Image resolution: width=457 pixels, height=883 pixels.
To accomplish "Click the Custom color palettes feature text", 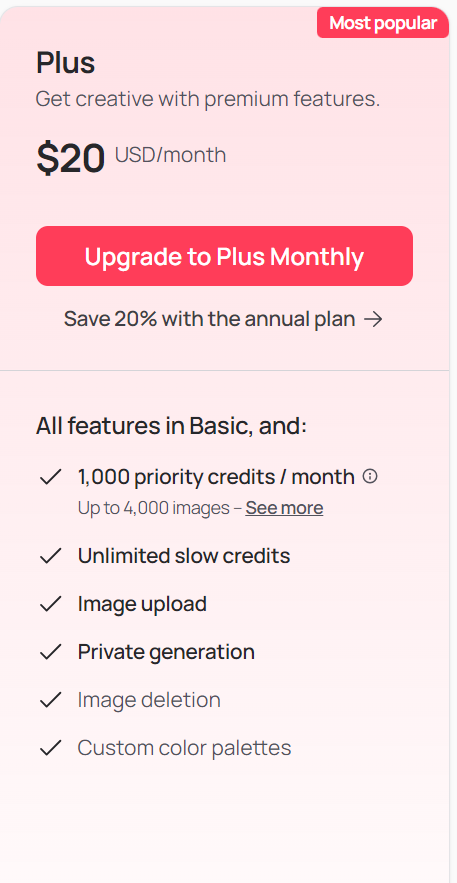I will point(185,748).
